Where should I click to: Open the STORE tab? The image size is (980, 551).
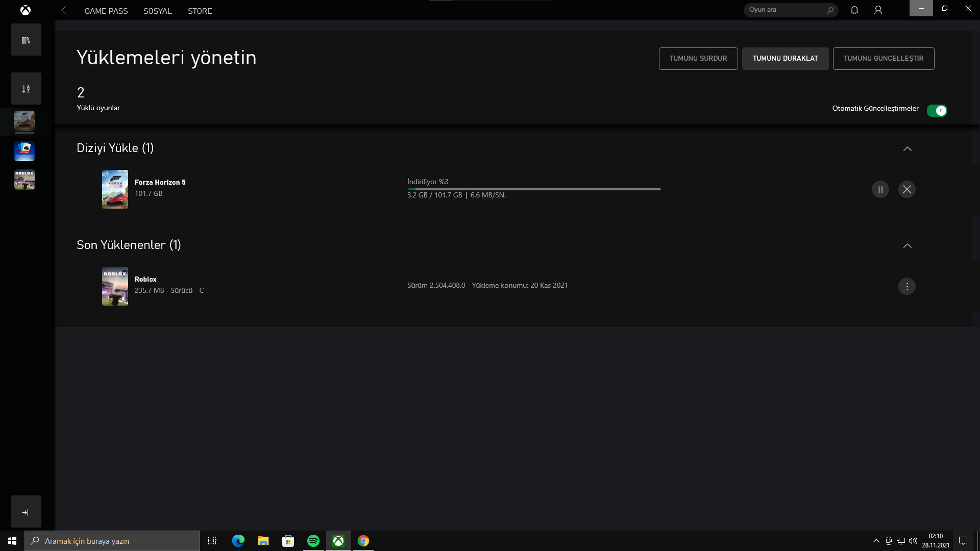[x=200, y=11]
